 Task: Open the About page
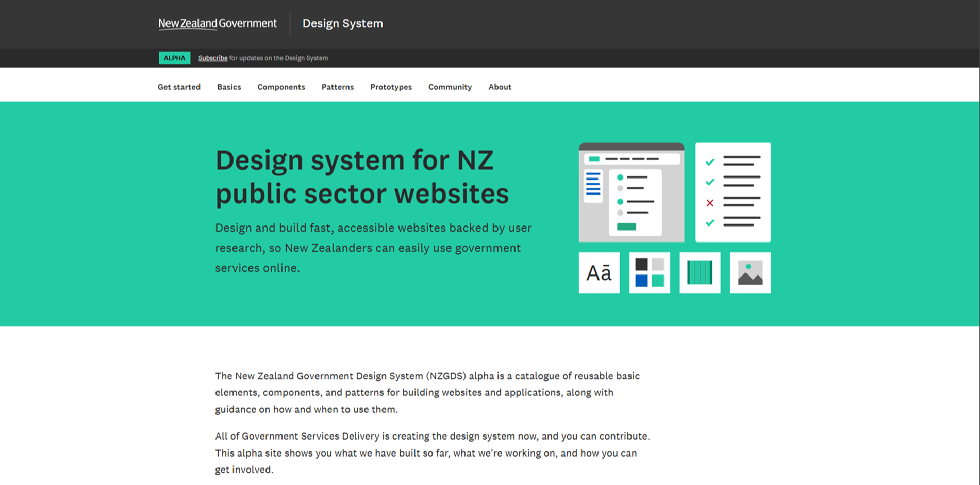pos(500,87)
